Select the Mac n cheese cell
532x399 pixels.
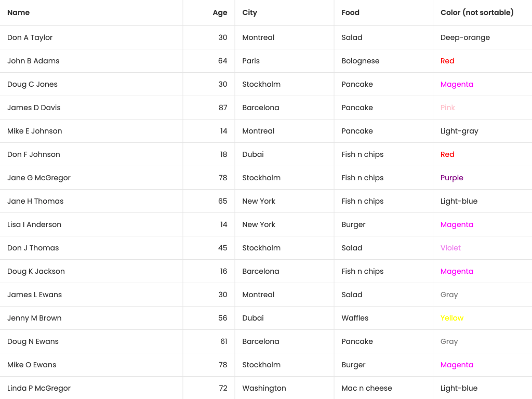click(x=366, y=388)
